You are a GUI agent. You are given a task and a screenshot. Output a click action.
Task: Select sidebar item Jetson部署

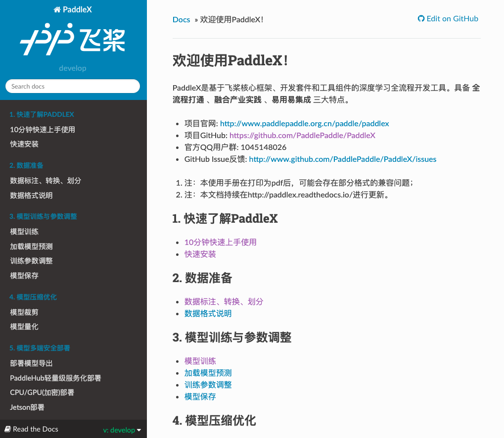27,407
